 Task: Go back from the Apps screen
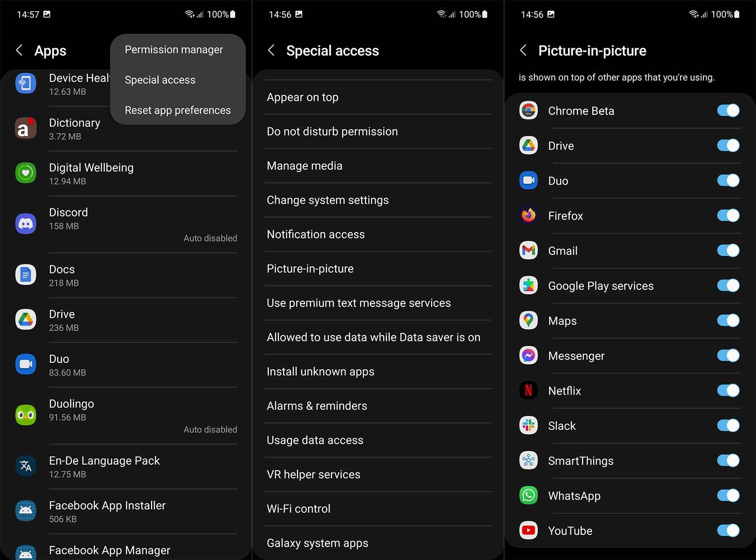click(x=20, y=50)
